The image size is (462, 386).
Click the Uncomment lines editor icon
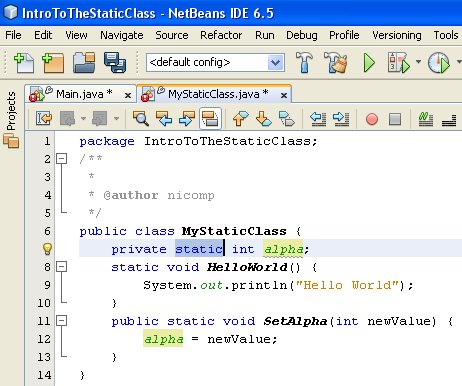click(x=449, y=120)
